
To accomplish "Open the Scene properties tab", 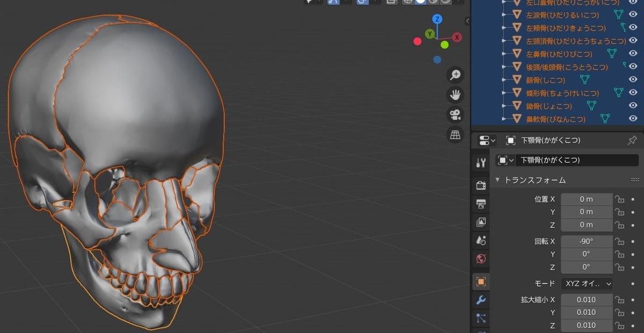I will tap(481, 241).
